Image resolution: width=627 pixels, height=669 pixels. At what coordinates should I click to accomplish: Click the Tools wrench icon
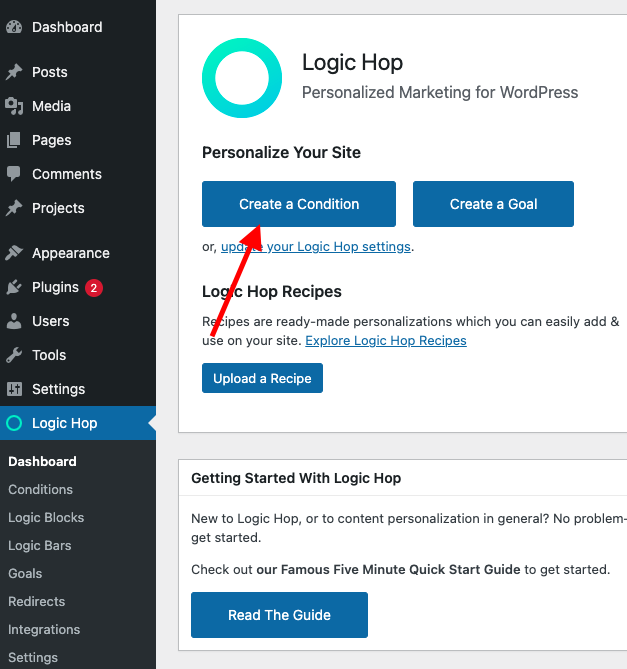pyautogui.click(x=14, y=355)
